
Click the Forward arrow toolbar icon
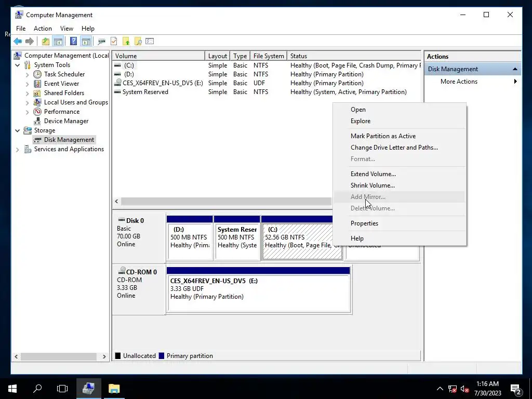tap(30, 42)
